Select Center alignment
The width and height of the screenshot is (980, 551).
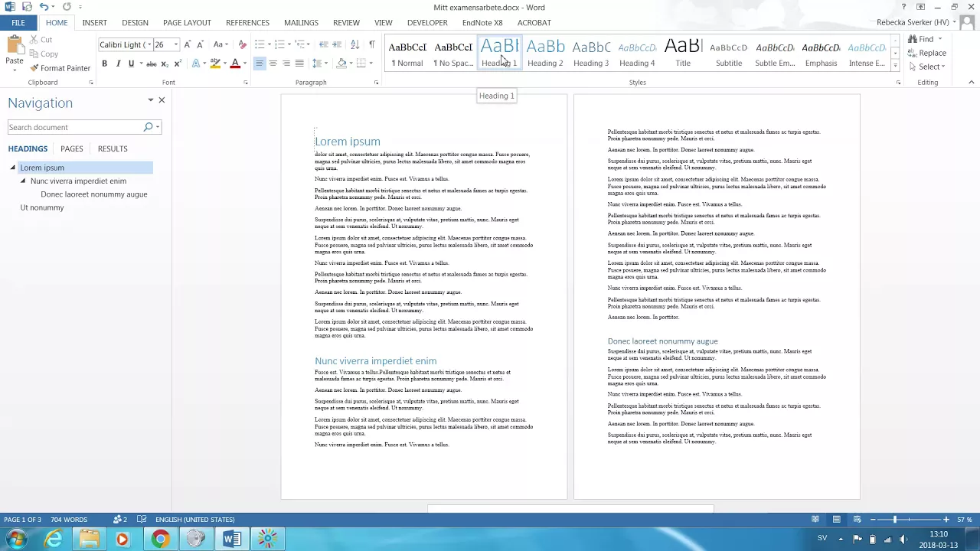coord(273,64)
